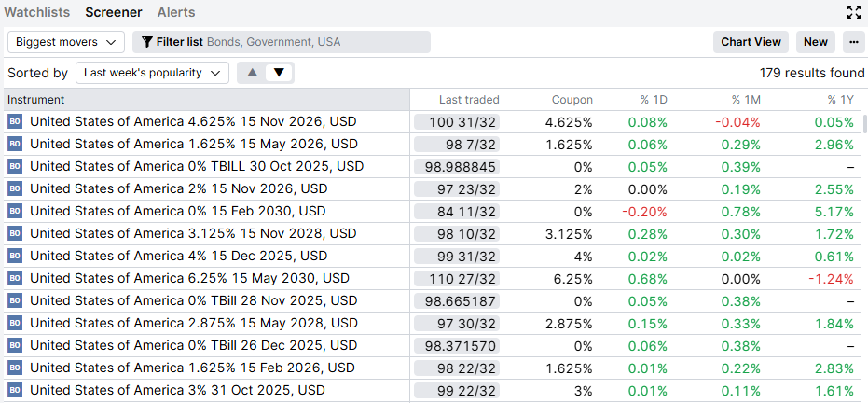
Task: Click last traded price 98.371570
Action: tap(457, 346)
